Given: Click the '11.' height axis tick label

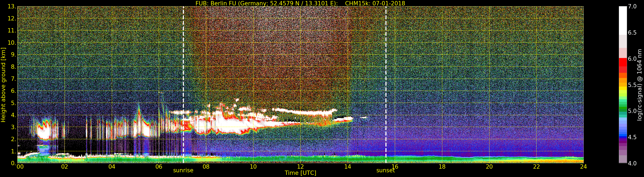Looking at the screenshot, I should (x=12, y=31).
